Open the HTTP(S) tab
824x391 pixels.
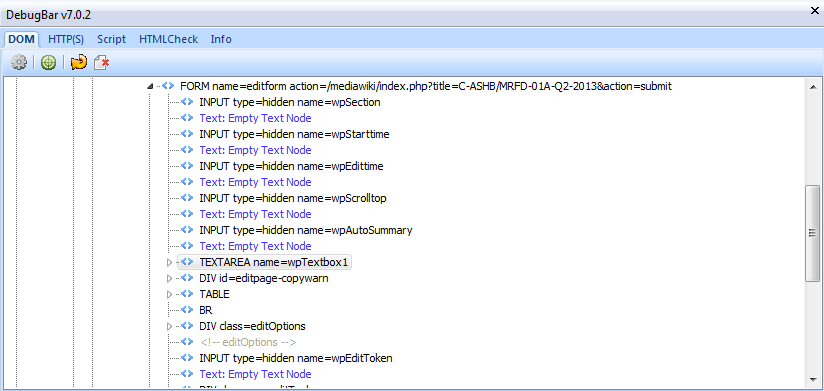point(66,39)
